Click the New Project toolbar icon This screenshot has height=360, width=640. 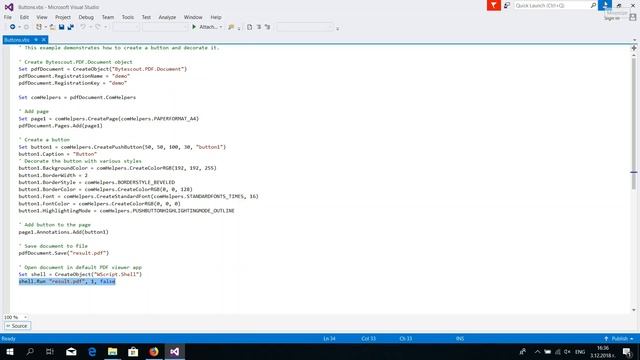pos(39,27)
